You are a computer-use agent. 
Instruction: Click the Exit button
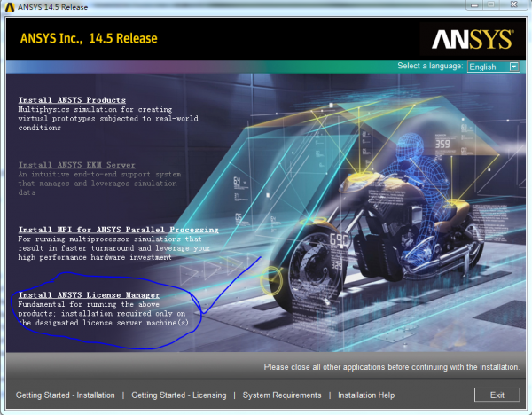[x=497, y=395]
